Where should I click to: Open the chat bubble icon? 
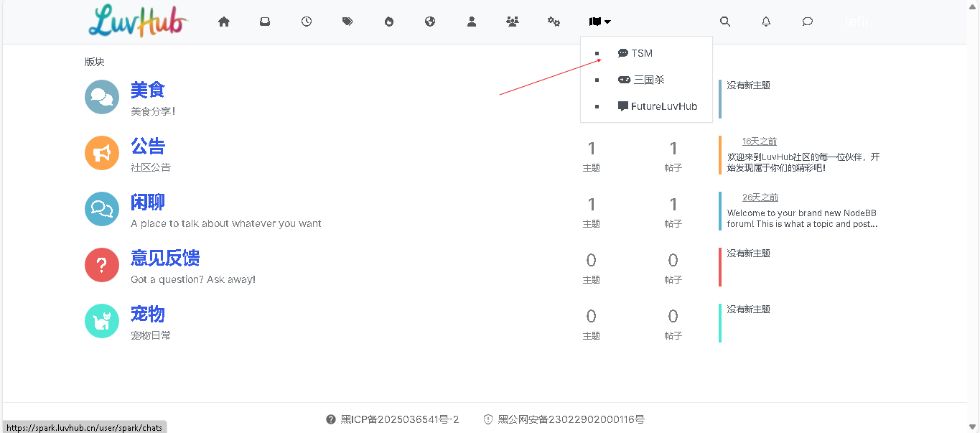coord(808,22)
